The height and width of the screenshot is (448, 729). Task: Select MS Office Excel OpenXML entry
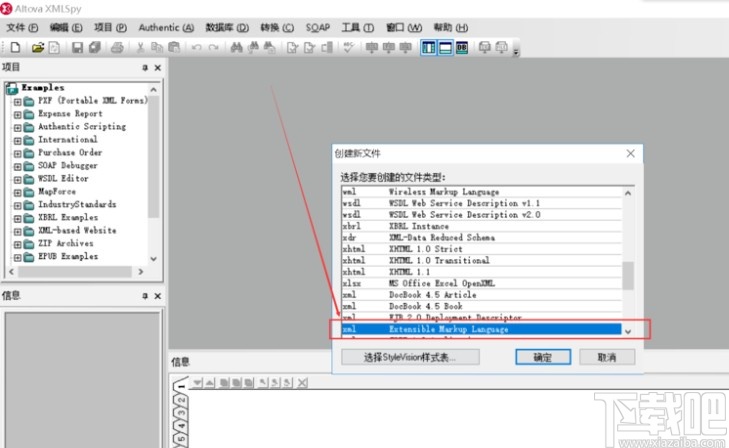tap(481, 283)
